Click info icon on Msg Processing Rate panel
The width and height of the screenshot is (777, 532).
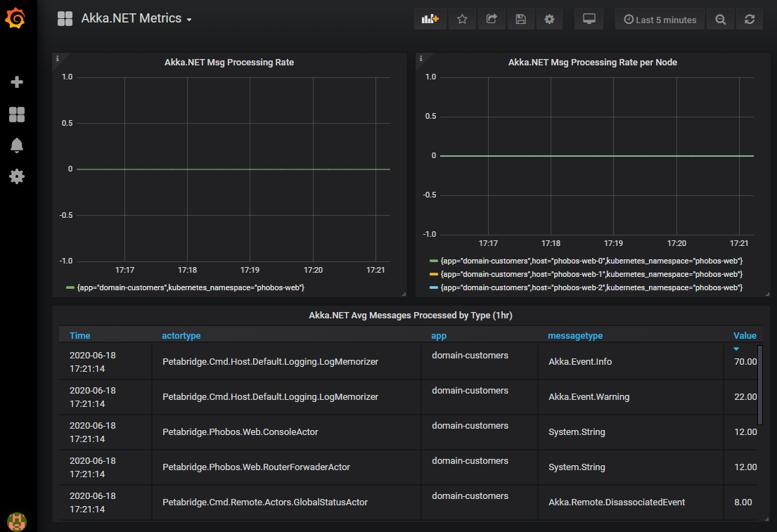coord(58,58)
